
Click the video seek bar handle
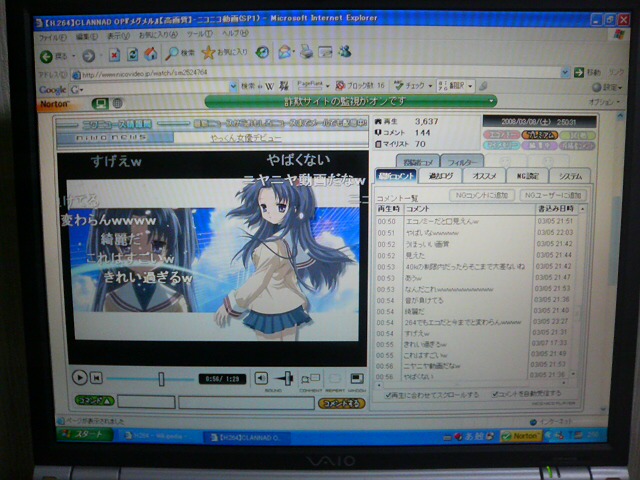pos(161,379)
